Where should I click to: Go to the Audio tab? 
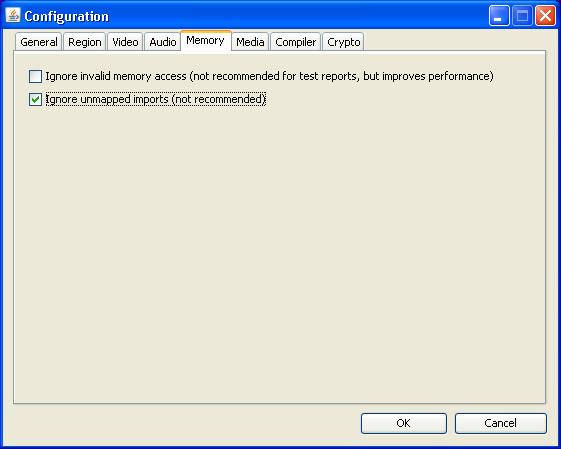pyautogui.click(x=163, y=42)
